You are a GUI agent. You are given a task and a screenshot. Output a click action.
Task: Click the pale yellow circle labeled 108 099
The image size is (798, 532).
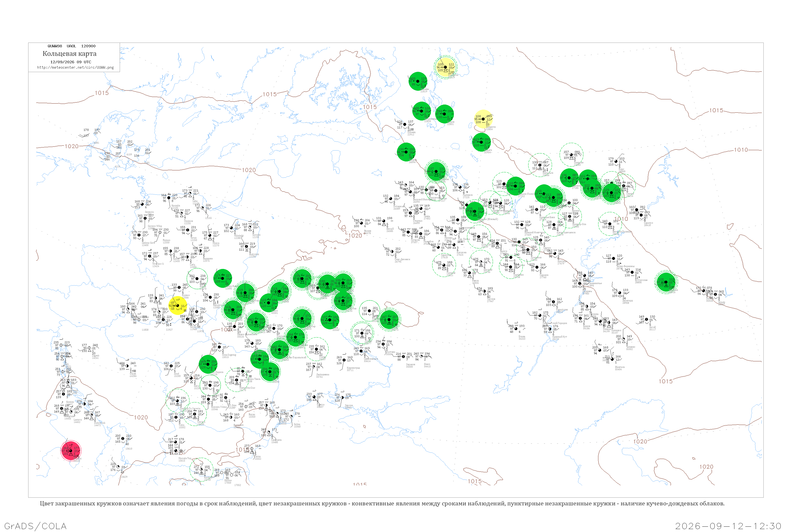[483, 119]
